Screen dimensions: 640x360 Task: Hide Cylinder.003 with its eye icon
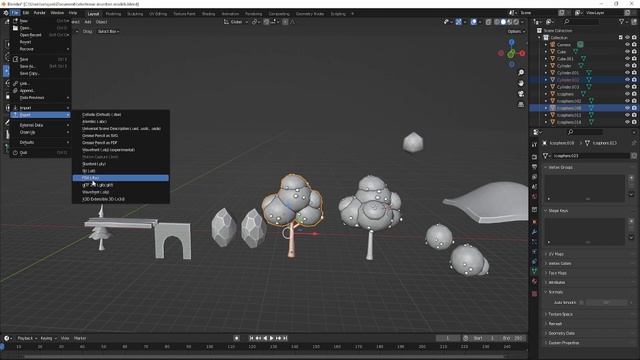[627, 87]
